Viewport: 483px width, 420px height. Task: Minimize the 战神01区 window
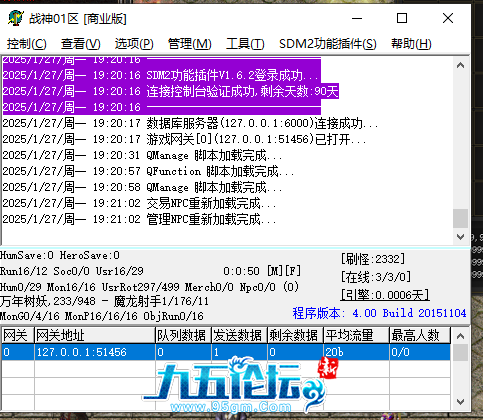pyautogui.click(x=357, y=18)
